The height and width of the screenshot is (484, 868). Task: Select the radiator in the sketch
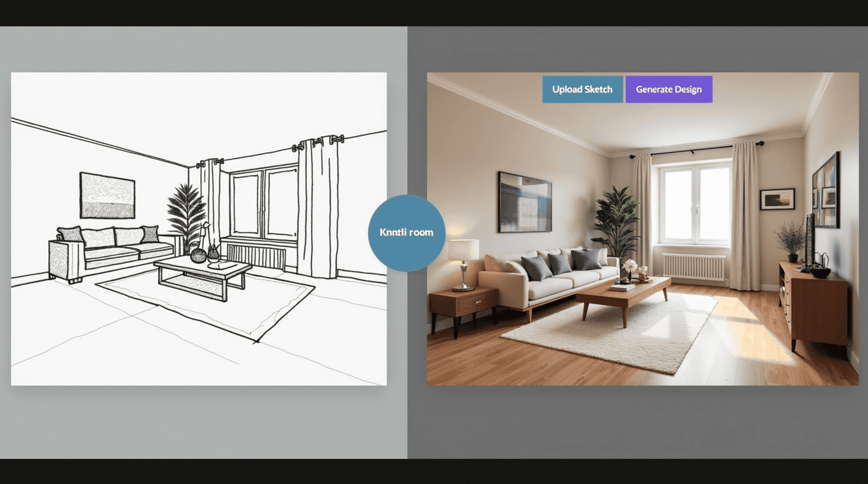pos(256,256)
